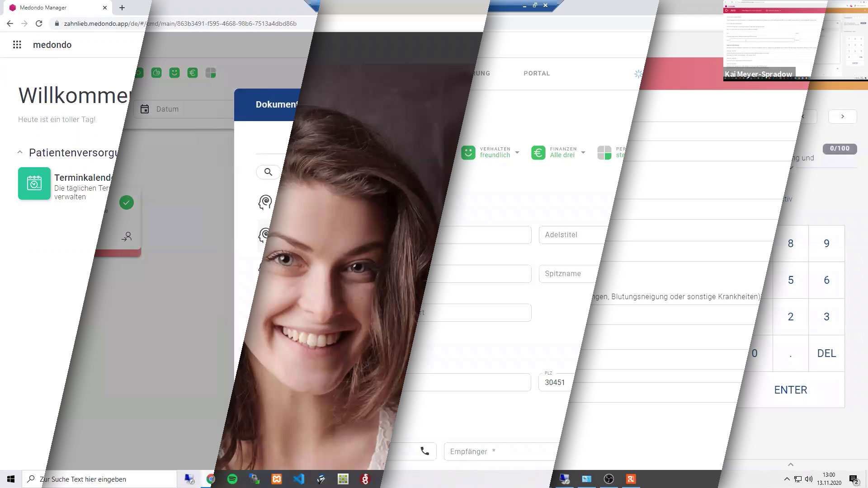868x488 pixels.
Task: Open the medondo apps grid menu
Action: click(x=17, y=45)
